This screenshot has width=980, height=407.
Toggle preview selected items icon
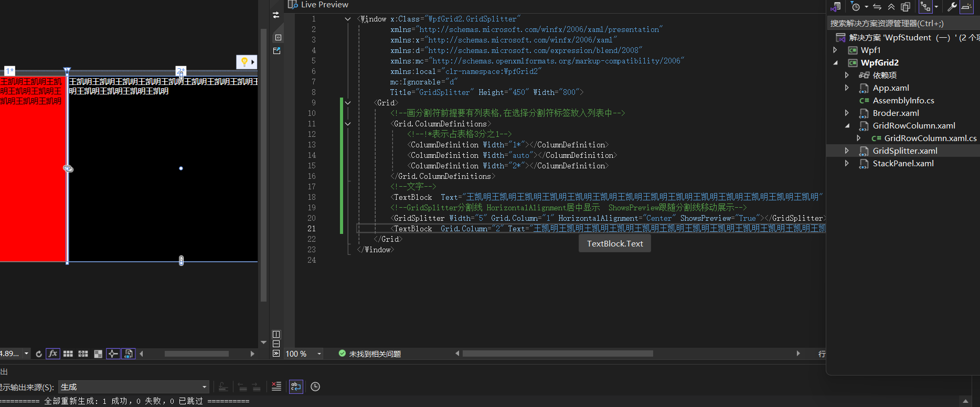[966, 7]
